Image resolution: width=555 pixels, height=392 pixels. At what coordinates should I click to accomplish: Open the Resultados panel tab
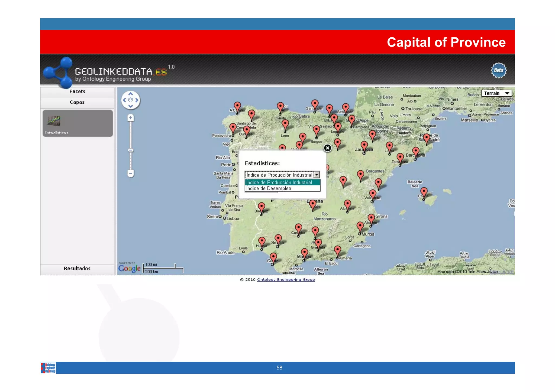pyautogui.click(x=77, y=269)
